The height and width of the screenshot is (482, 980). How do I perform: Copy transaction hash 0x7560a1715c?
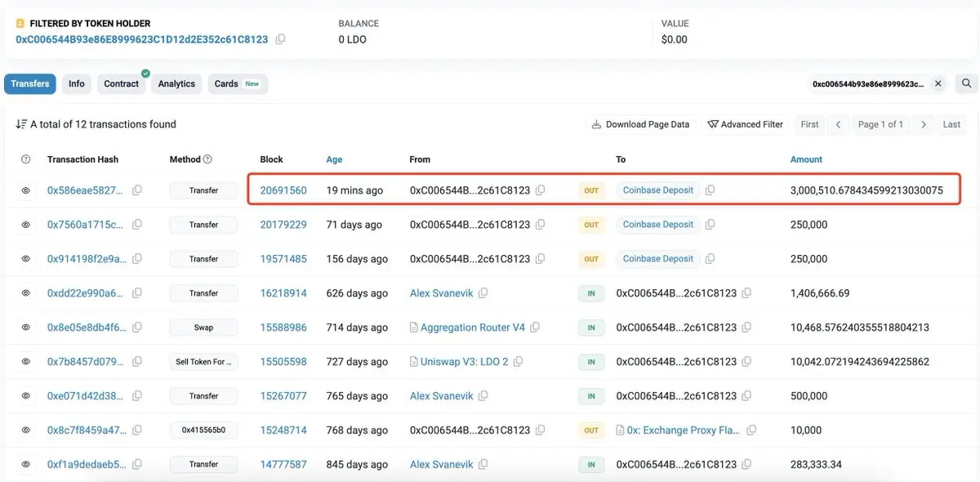coord(137,225)
